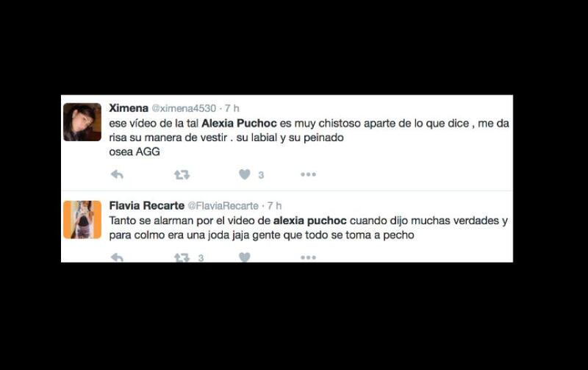Open Ximena's profile picture
The height and width of the screenshot is (370, 588).
pos(82,122)
